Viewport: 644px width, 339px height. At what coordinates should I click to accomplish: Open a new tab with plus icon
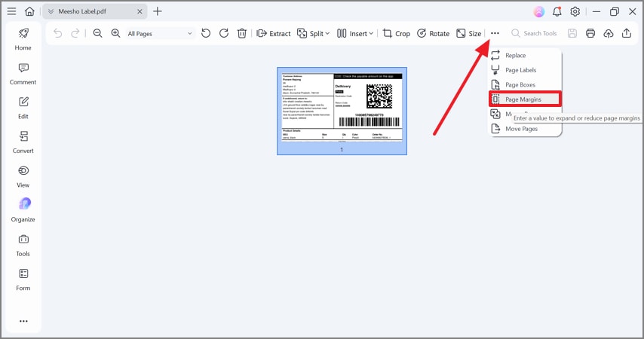point(158,11)
